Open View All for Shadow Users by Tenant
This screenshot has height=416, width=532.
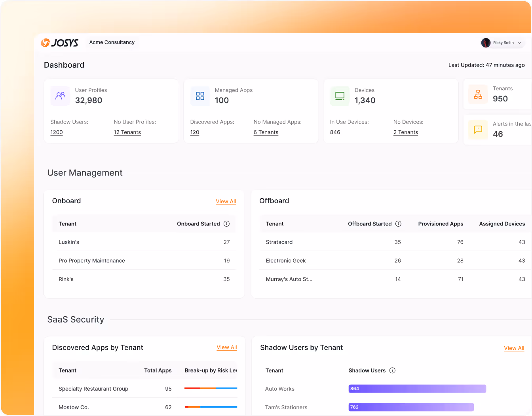click(x=514, y=348)
